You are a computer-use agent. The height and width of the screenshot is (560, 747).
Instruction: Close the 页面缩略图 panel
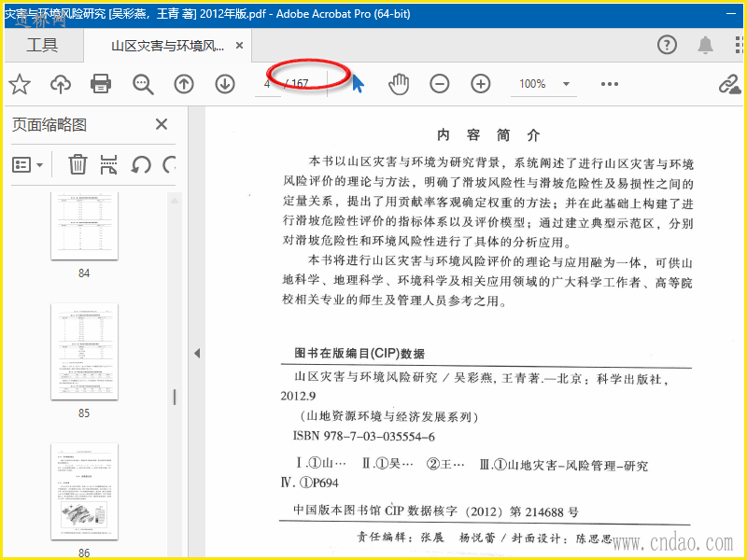click(x=162, y=125)
